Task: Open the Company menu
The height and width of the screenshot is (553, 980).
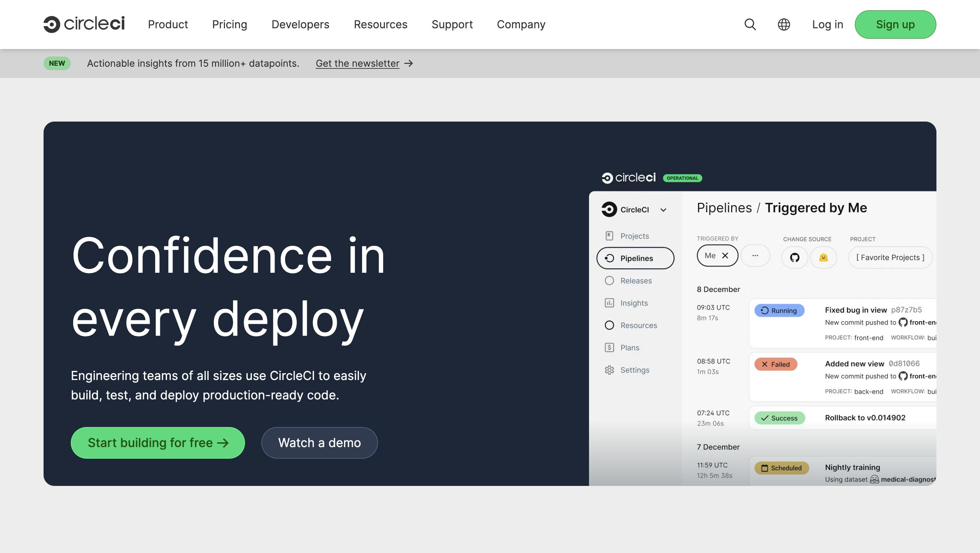Action: [521, 25]
